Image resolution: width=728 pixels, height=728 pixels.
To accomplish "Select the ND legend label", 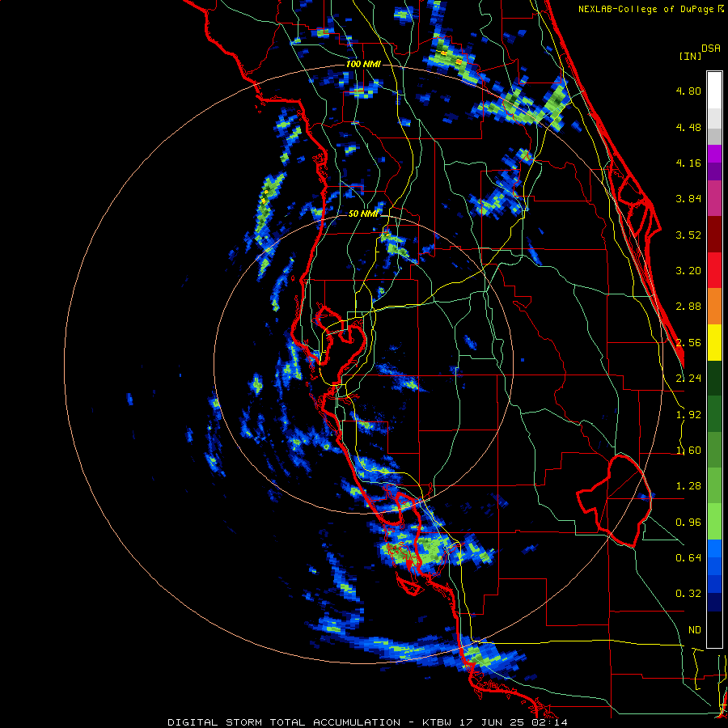I will [695, 630].
